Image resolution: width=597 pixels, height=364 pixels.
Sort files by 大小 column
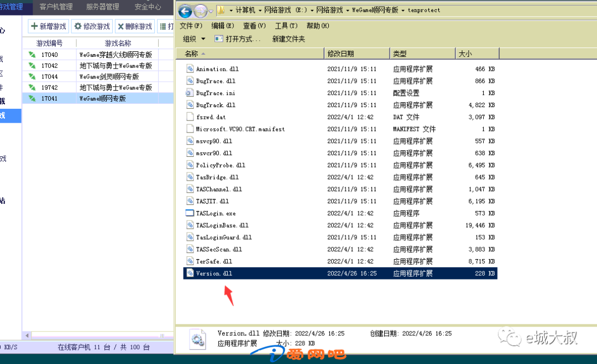coord(478,54)
